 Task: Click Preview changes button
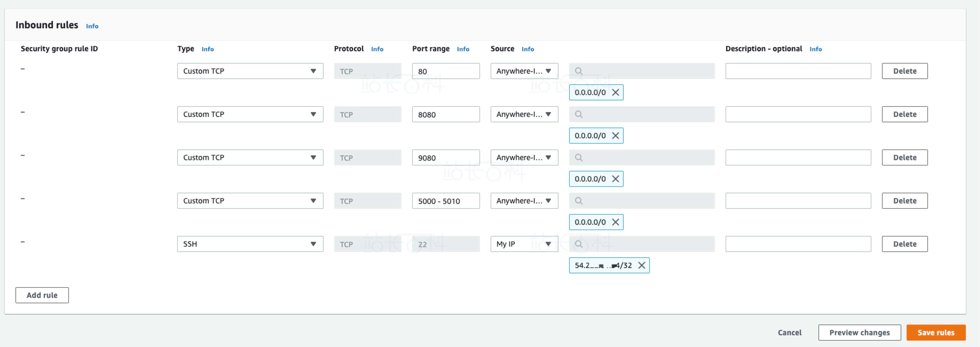(859, 333)
